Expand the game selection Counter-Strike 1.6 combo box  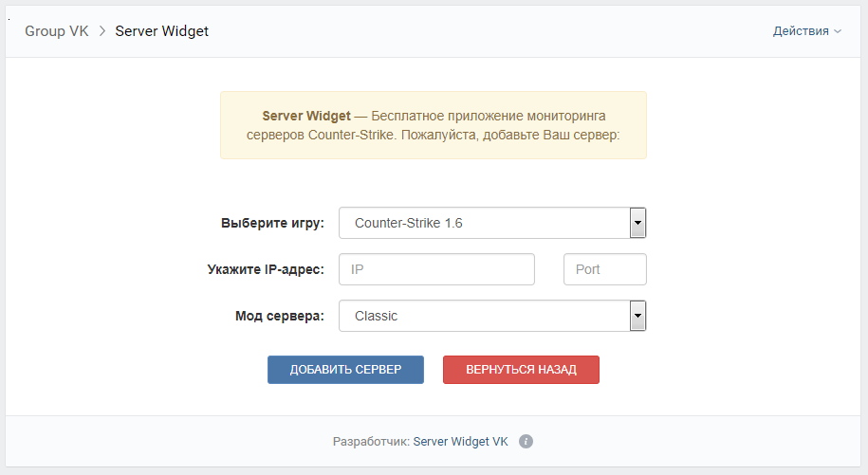tap(492, 223)
